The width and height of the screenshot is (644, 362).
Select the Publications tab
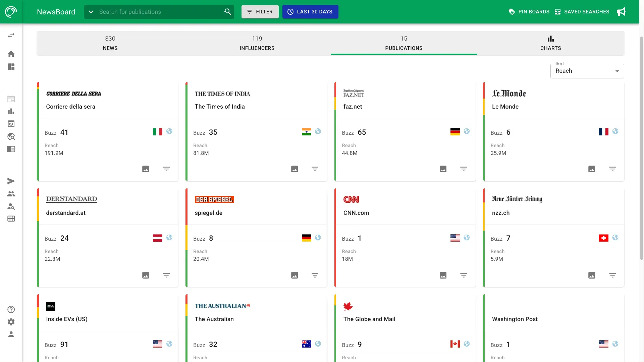[404, 43]
